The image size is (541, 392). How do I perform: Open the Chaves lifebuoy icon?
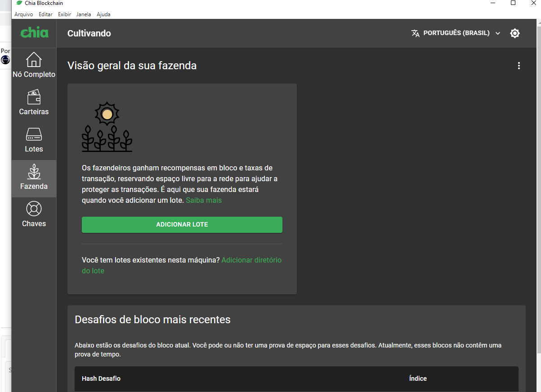tap(34, 209)
